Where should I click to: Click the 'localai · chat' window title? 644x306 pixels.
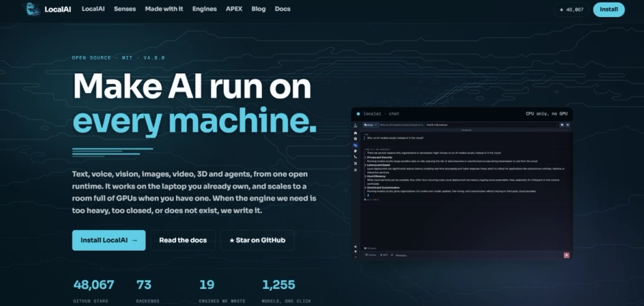(381, 113)
